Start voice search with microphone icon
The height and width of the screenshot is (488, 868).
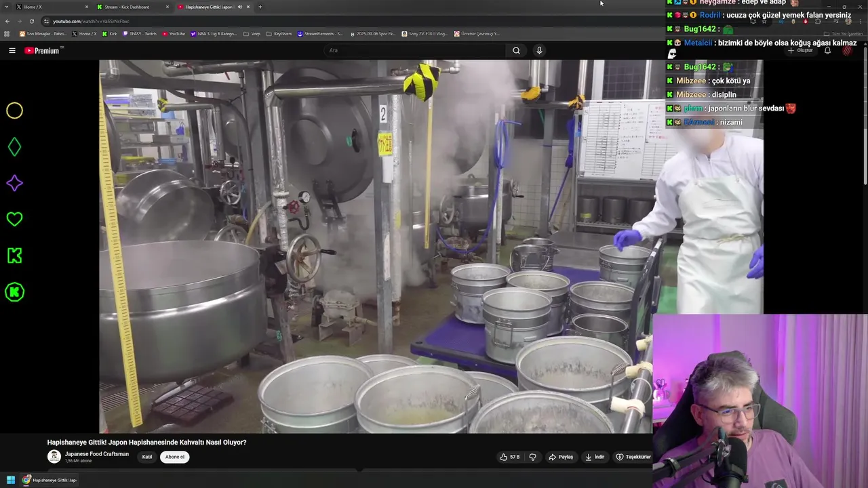[x=539, y=50]
